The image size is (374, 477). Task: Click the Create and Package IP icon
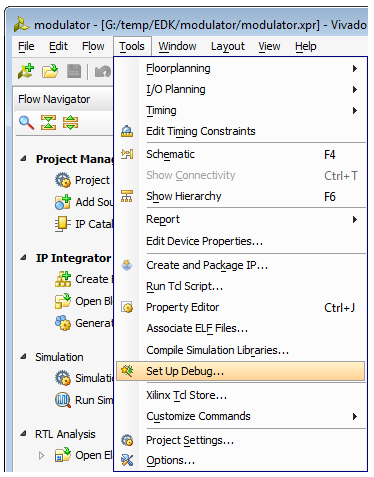point(127,265)
